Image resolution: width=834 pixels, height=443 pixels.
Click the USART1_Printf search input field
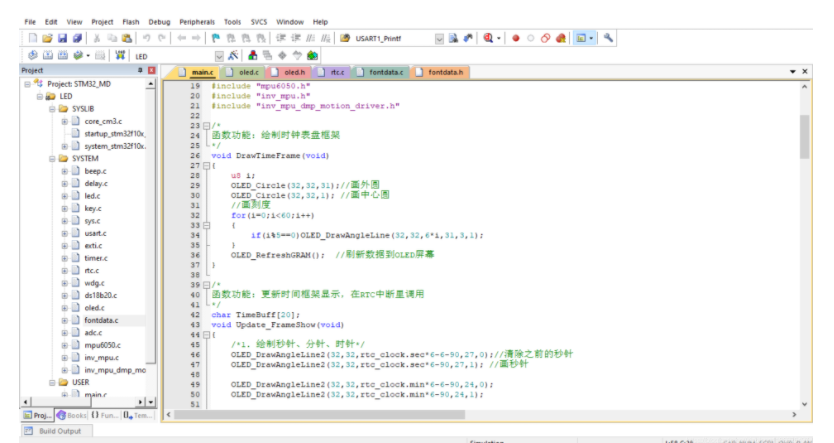tap(394, 39)
